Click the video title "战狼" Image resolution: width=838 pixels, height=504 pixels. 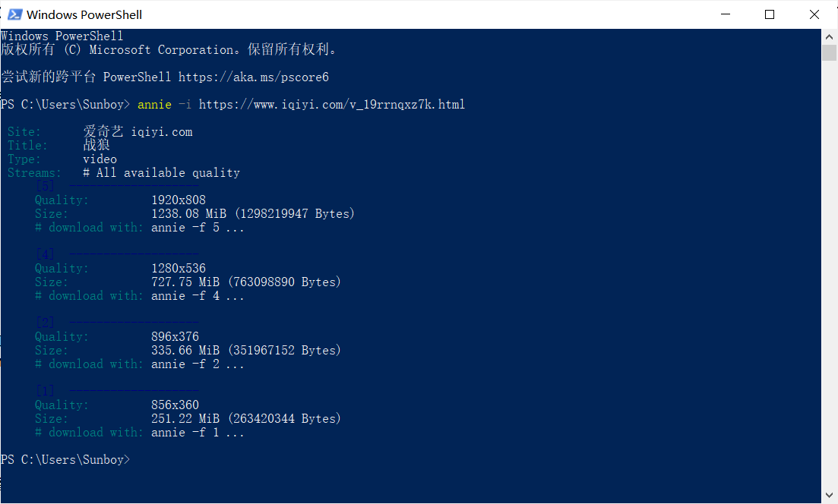[96, 146]
